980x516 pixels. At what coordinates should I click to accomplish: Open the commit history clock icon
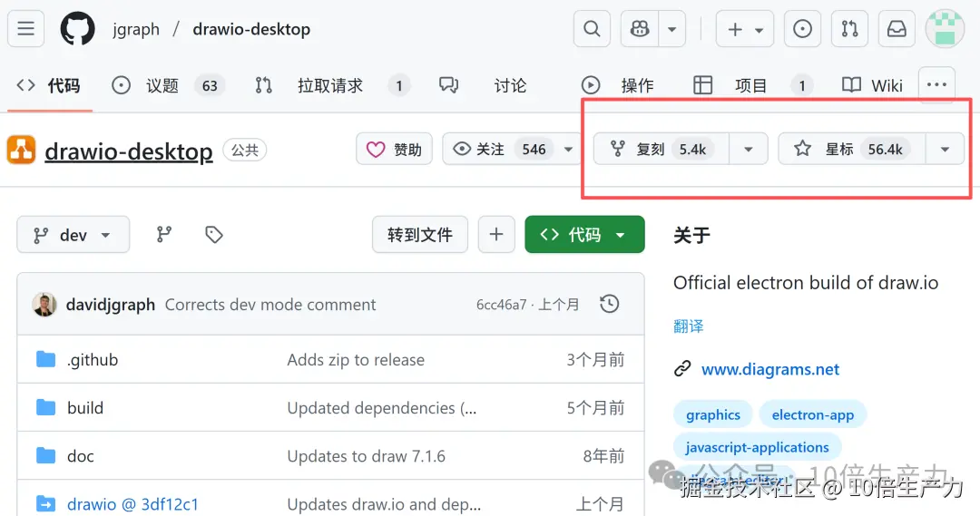610,304
